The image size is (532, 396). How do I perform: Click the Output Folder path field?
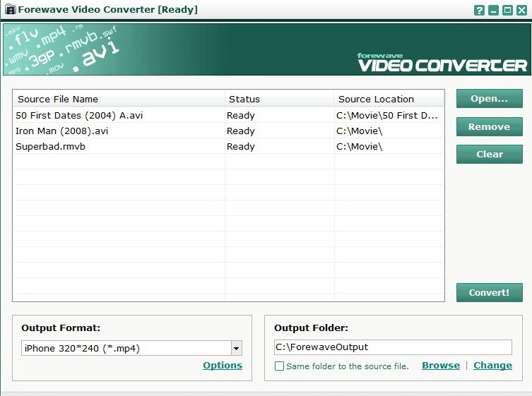point(393,347)
